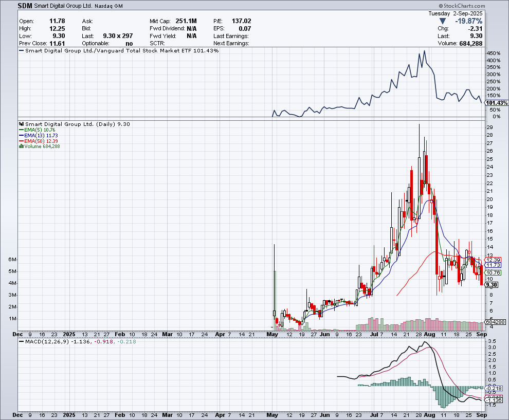Screen dimensions: 509x420
Task: Click the Low value 9.30
Action: (59, 36)
